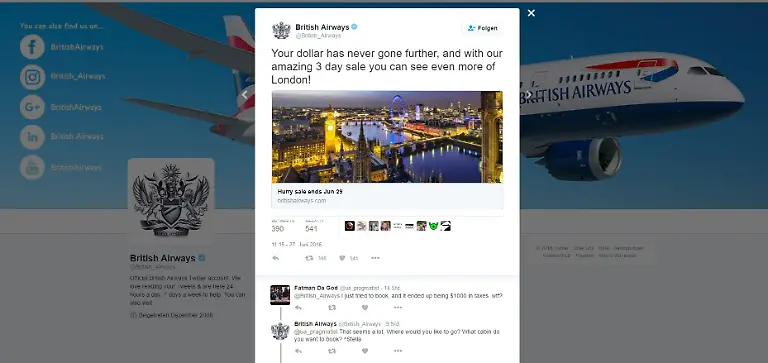The image size is (768, 363).
Task: Like the main tweet with heart icon
Action: tap(342, 258)
